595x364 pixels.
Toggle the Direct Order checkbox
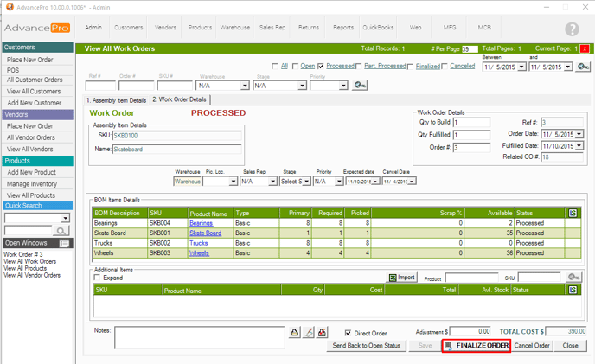(x=348, y=333)
